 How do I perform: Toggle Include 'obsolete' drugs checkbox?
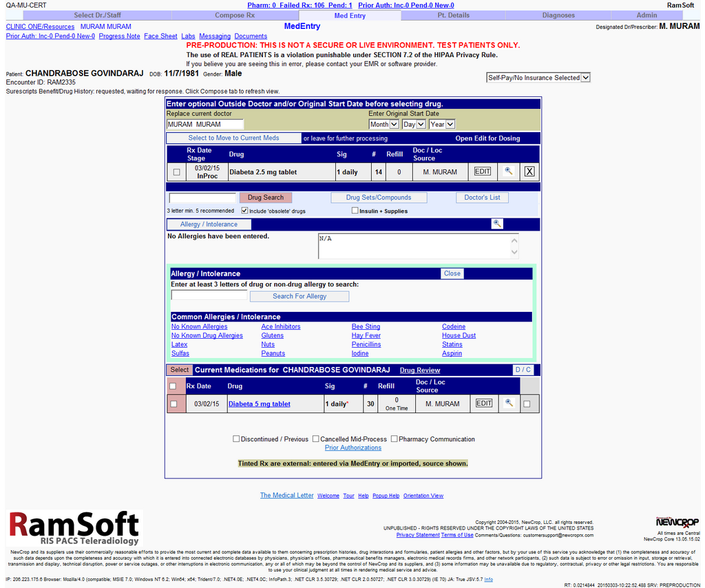point(245,211)
